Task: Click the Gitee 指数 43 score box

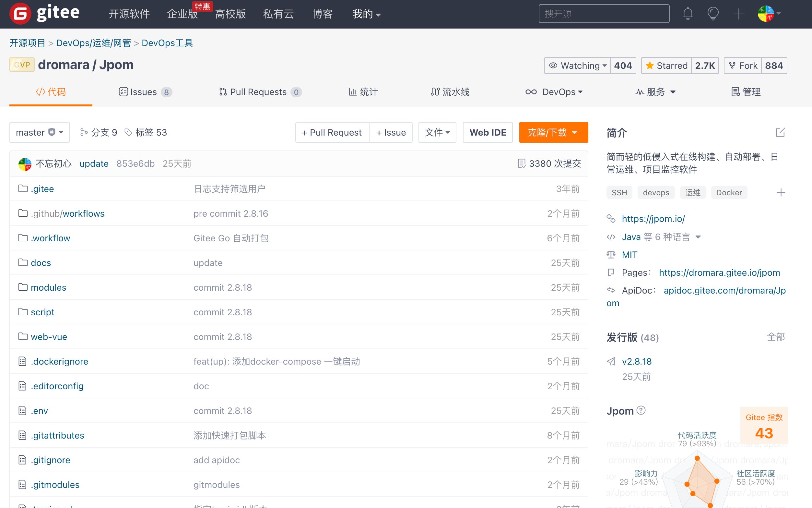Action: [x=764, y=426]
